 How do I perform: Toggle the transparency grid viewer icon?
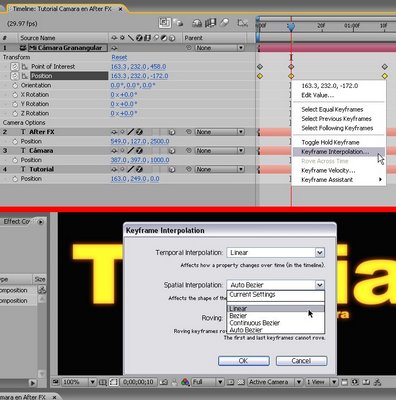click(242, 382)
